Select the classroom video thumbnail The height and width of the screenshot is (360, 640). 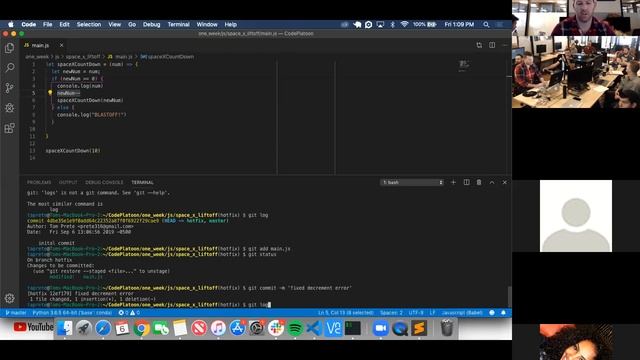click(576, 72)
